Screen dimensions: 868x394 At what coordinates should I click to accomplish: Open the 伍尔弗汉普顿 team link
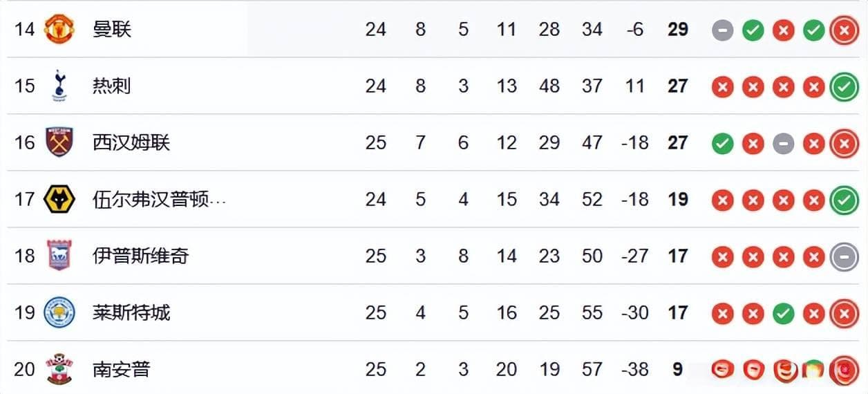pos(160,200)
